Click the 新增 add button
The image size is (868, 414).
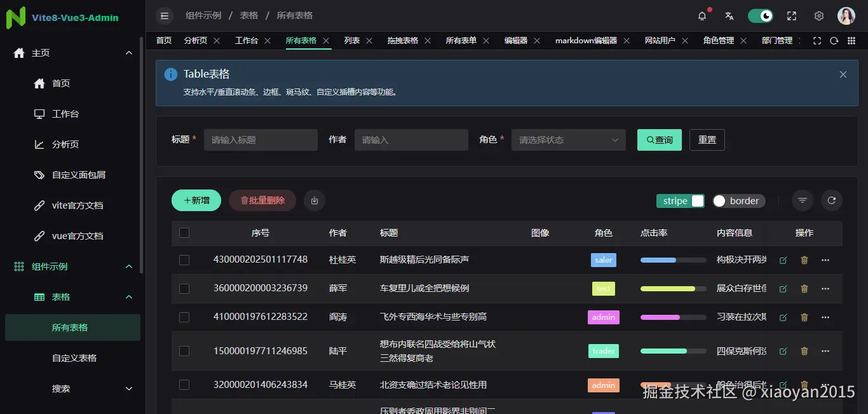(196, 200)
